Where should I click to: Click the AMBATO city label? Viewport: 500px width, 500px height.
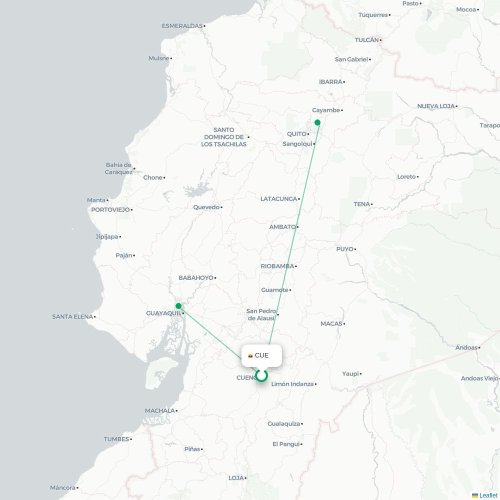[282, 227]
